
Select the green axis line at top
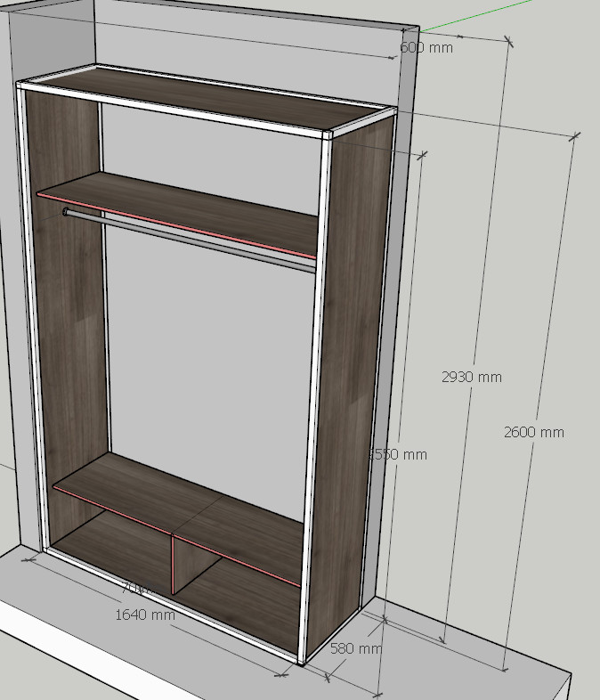(x=454, y=22)
